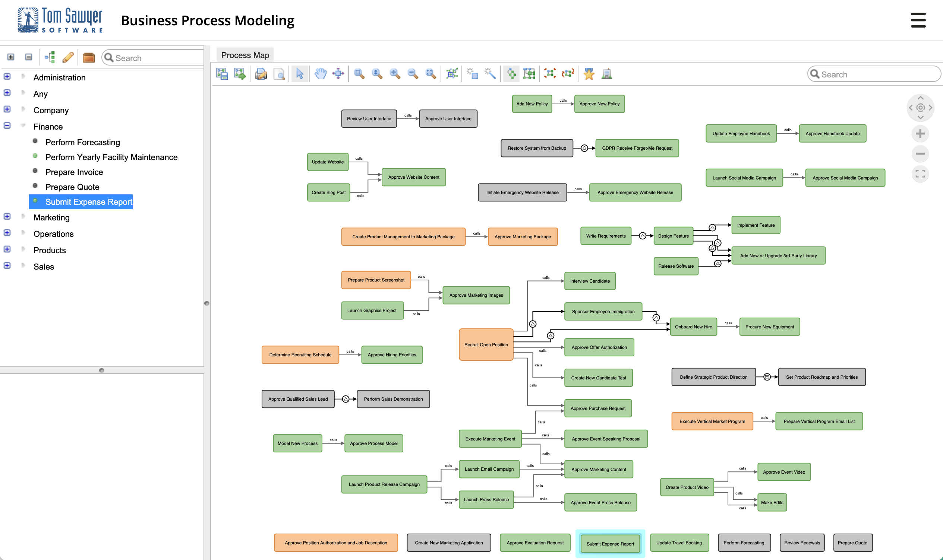This screenshot has height=560, width=943.
Task: Select the Finance tree item
Action: (48, 126)
